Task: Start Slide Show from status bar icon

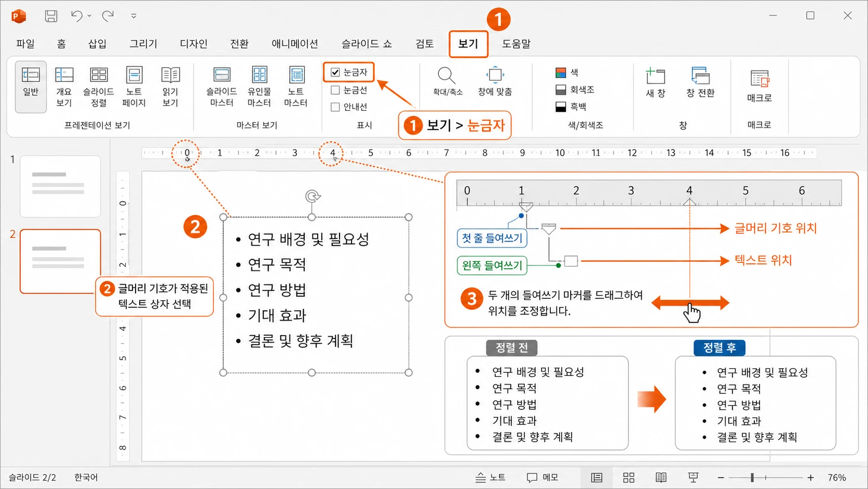Action: point(693,477)
